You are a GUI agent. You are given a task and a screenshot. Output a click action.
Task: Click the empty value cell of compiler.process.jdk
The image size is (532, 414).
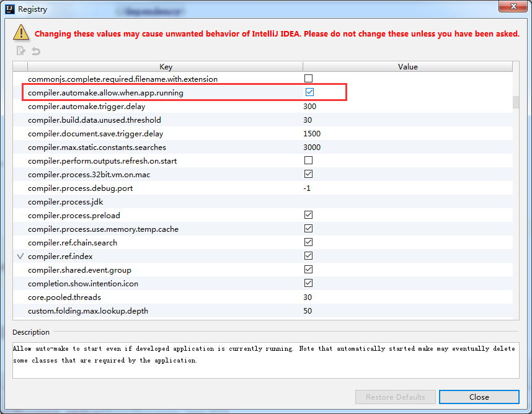pyautogui.click(x=407, y=202)
